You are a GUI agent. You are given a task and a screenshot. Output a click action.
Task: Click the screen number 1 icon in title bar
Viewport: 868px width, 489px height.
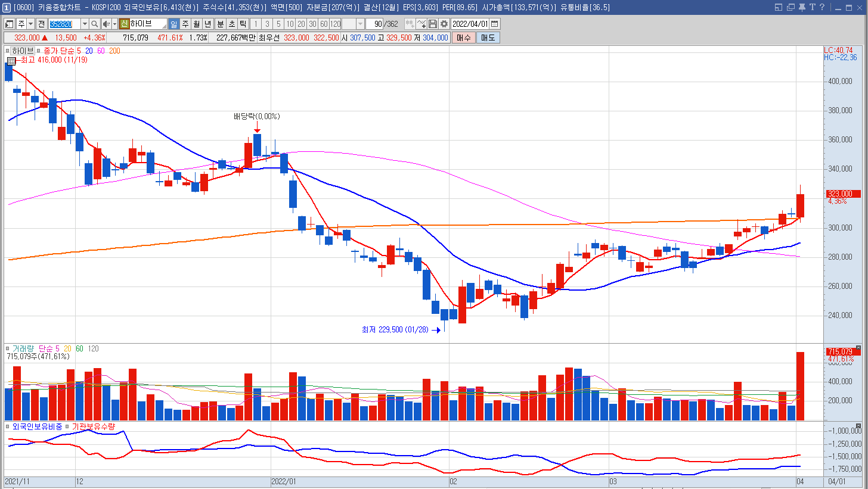coord(6,7)
